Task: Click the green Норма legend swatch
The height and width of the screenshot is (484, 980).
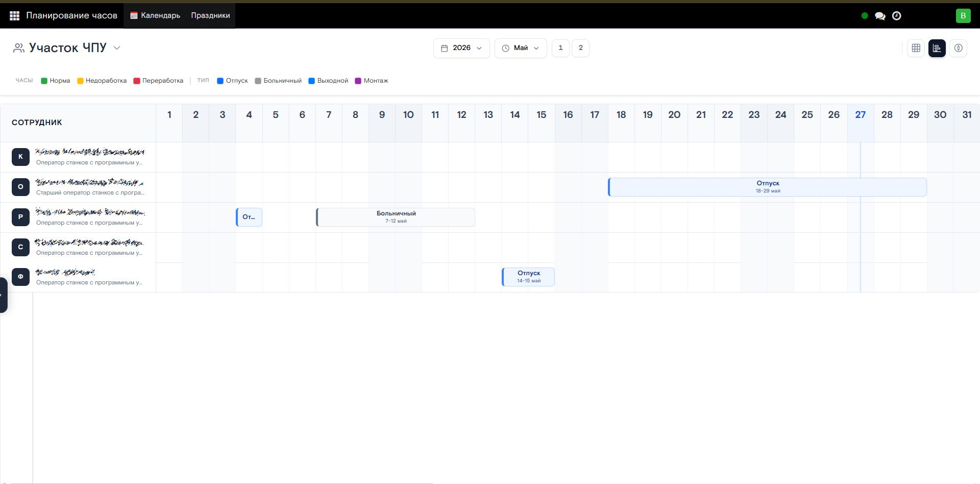Action: coord(44,81)
